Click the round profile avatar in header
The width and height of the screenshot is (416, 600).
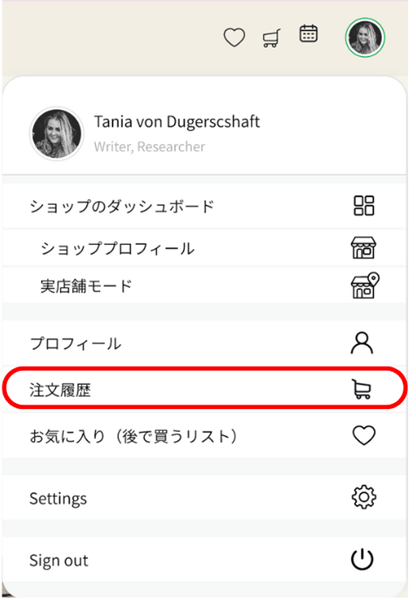point(365,38)
